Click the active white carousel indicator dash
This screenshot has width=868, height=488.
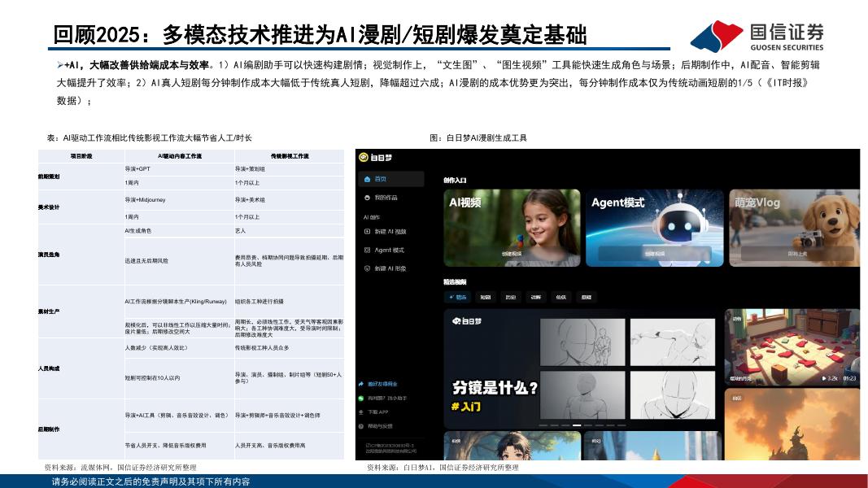tap(577, 425)
